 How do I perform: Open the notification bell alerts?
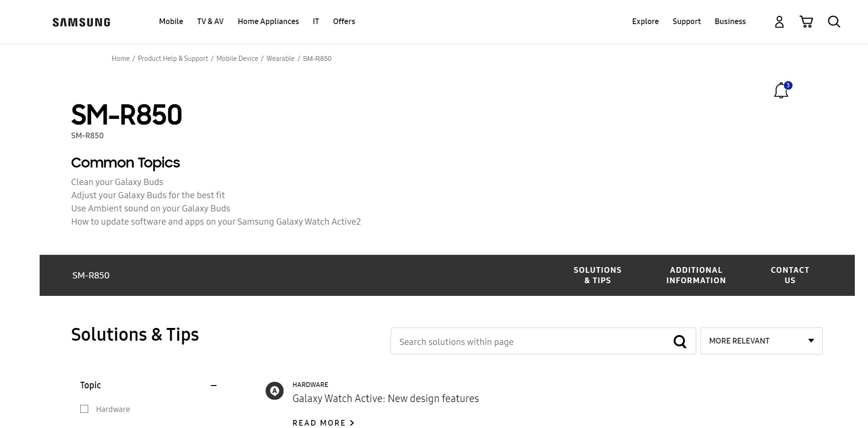coord(781,90)
